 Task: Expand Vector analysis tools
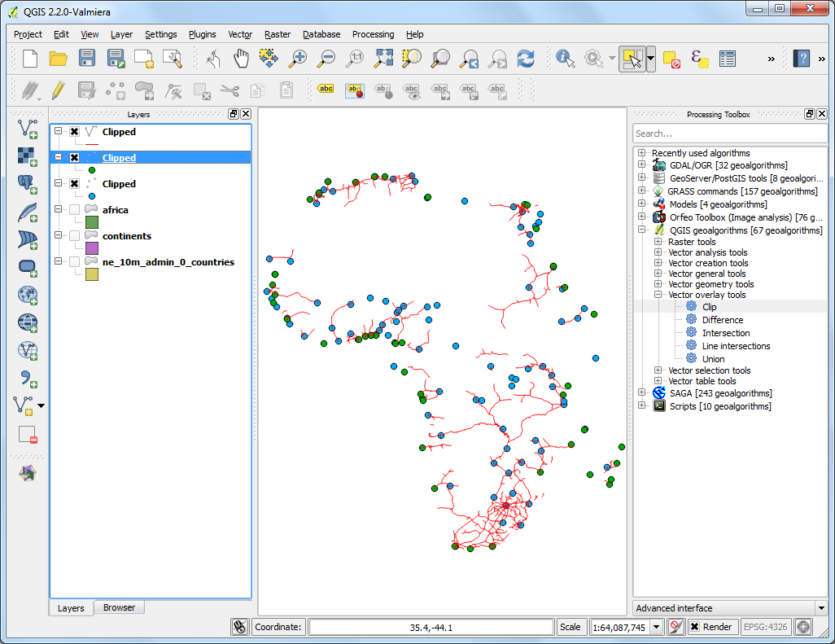pos(658,252)
